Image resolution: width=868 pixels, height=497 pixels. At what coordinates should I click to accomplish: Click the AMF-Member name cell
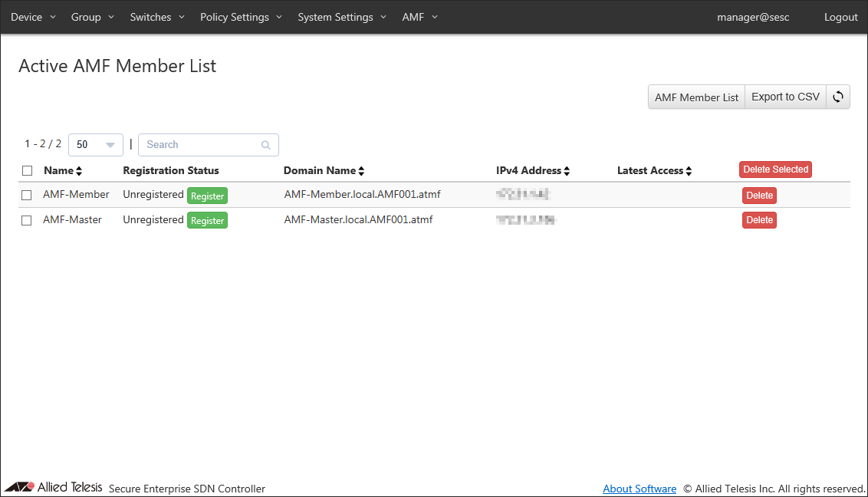[76, 194]
